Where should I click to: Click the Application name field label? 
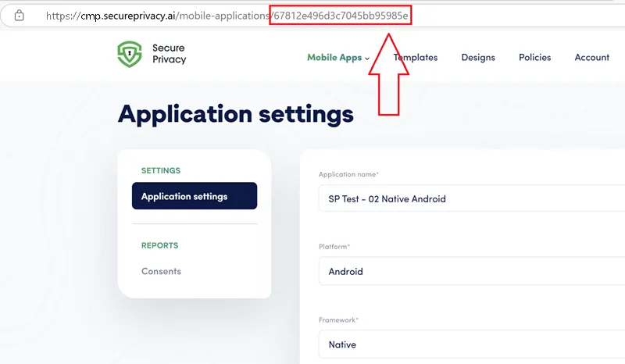(348, 174)
